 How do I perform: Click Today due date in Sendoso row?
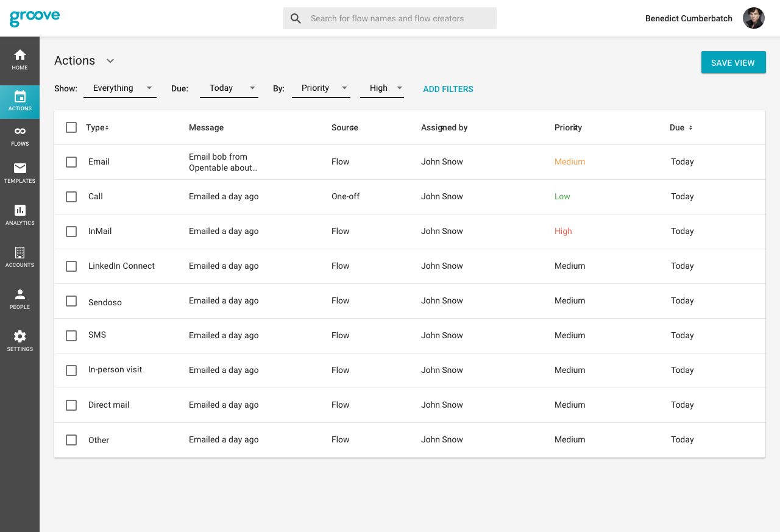click(x=682, y=300)
